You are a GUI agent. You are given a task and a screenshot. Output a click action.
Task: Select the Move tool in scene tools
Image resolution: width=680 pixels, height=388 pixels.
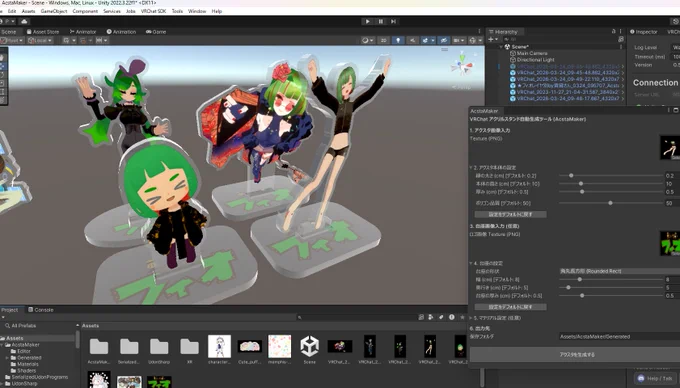3,66
